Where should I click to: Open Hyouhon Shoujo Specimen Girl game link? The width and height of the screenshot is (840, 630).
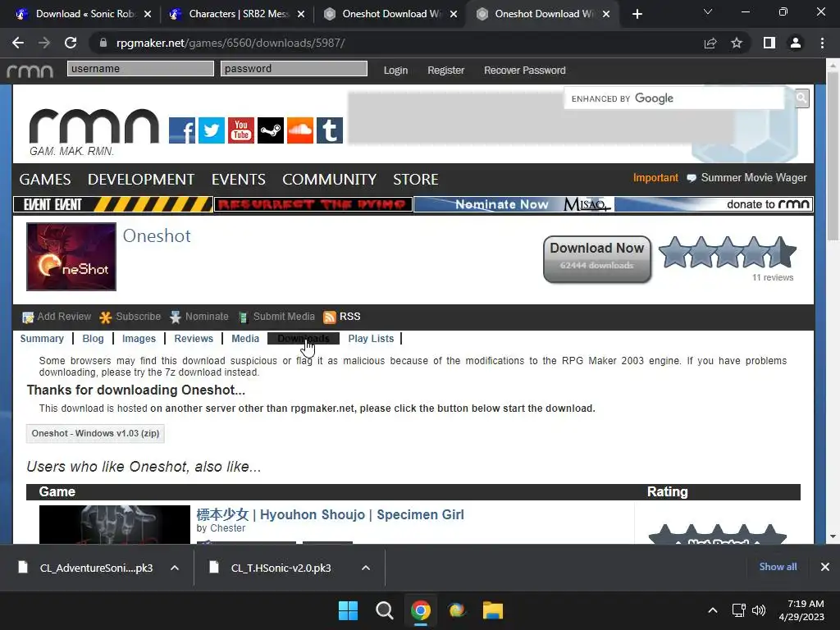(330, 515)
